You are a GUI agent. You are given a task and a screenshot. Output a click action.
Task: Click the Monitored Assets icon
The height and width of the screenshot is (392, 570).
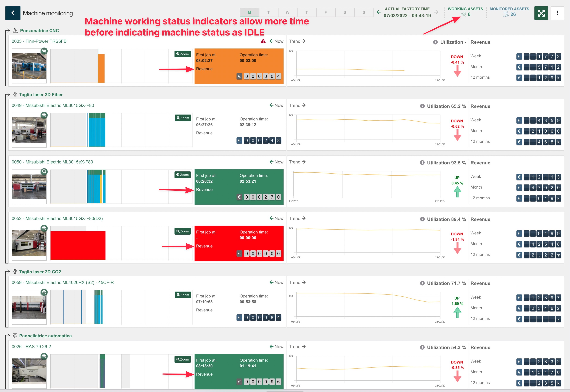pos(506,14)
